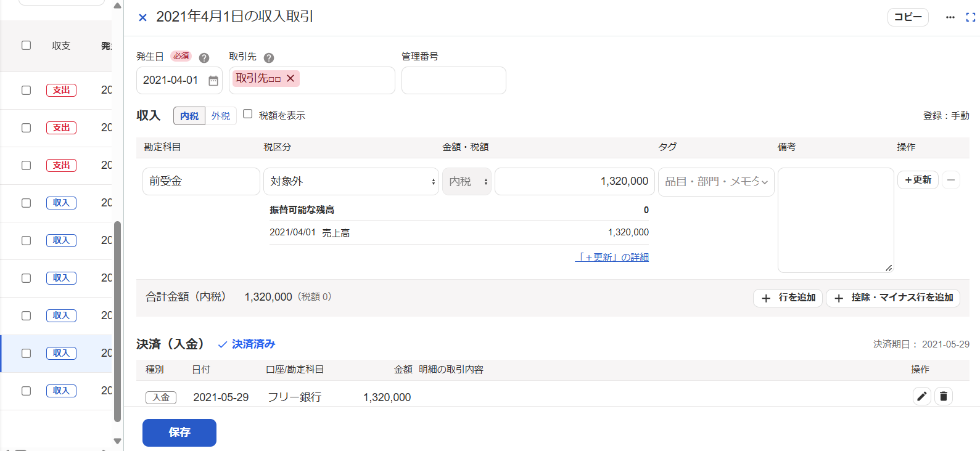The height and width of the screenshot is (451, 980).
Task: Click the 2021/04/01 売上高 balance row
Action: 459,232
